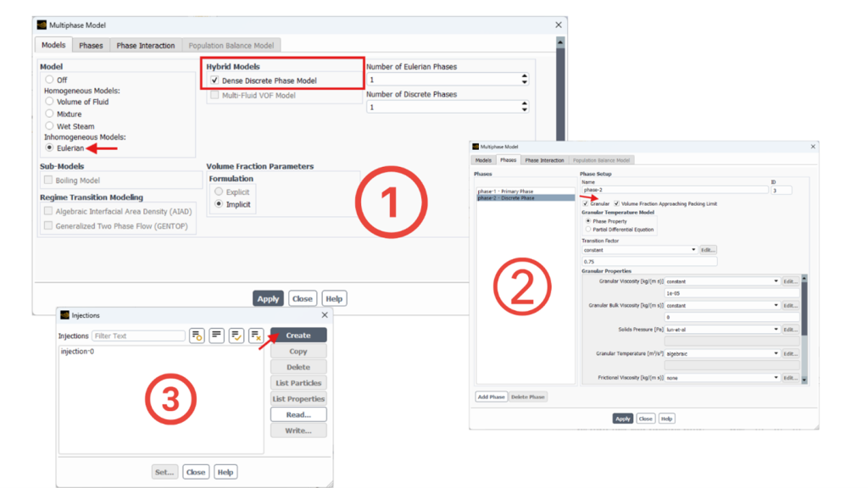
Task: Open the Transition Factor dropdown
Action: (x=693, y=250)
